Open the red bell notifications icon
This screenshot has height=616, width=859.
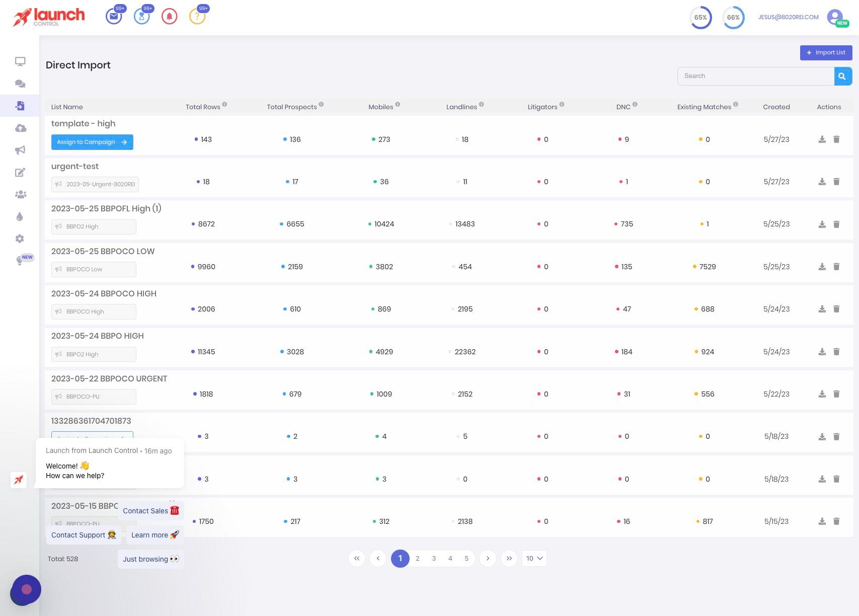(169, 16)
